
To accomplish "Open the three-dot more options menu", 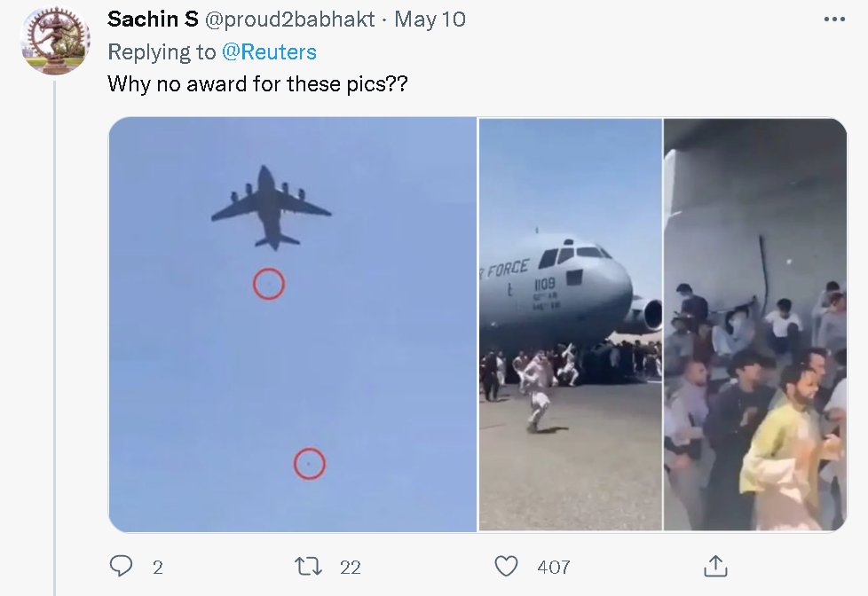I will click(834, 20).
